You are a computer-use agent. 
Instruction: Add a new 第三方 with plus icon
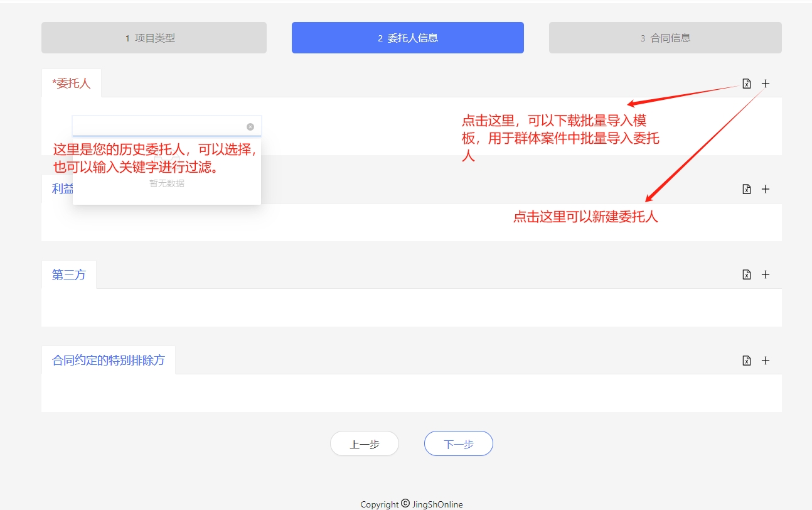(x=765, y=274)
